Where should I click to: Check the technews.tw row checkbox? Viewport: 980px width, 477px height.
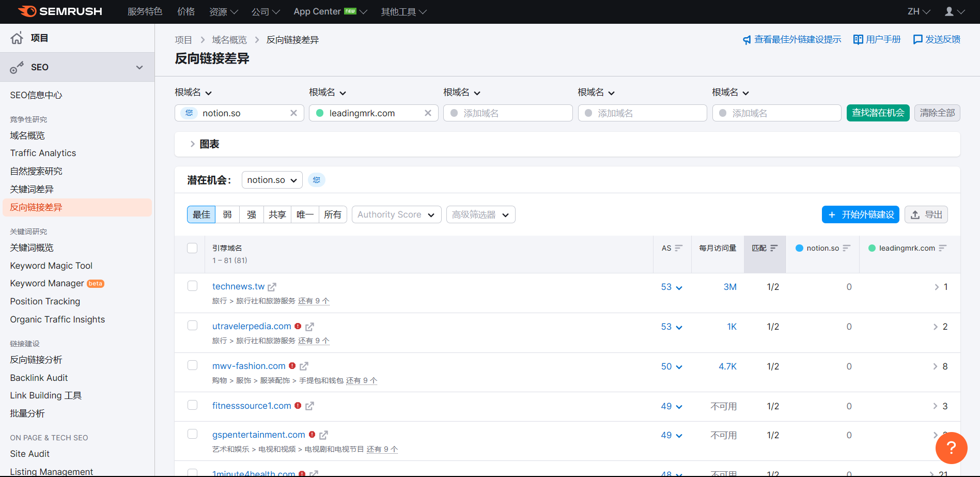(x=192, y=286)
